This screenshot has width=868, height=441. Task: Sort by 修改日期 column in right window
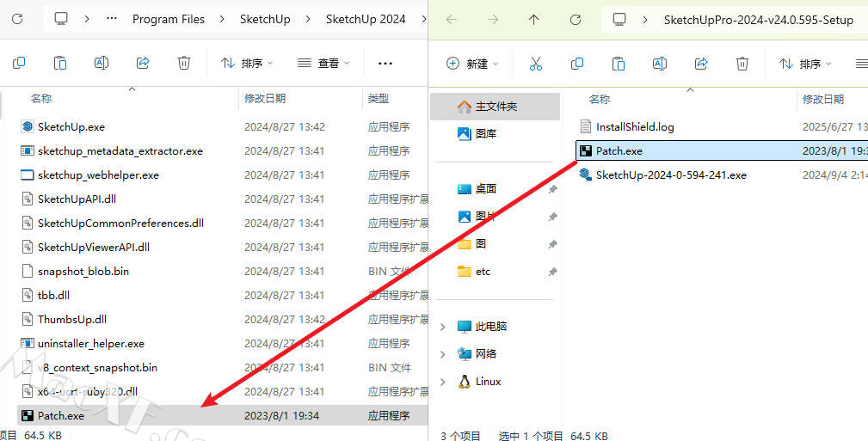coord(823,99)
